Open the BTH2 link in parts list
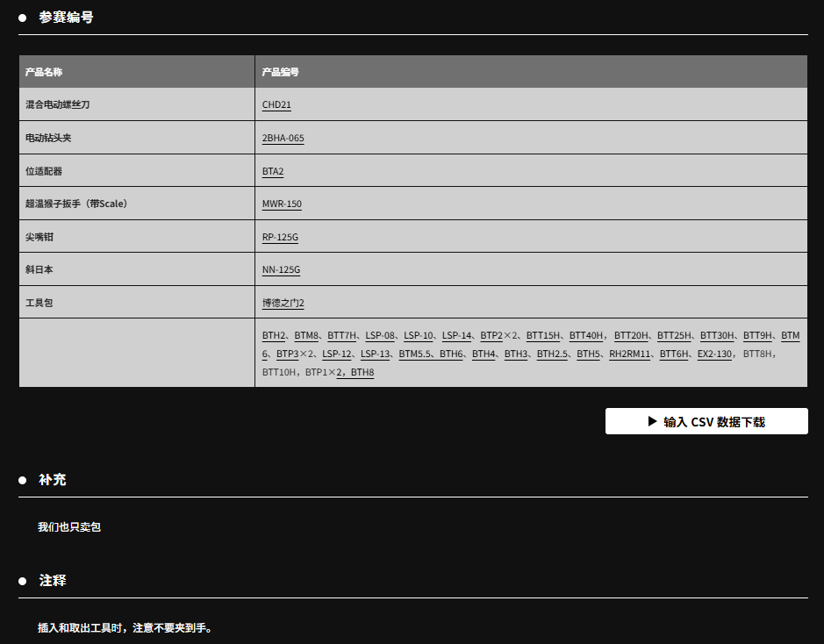This screenshot has width=824, height=644. click(274, 336)
